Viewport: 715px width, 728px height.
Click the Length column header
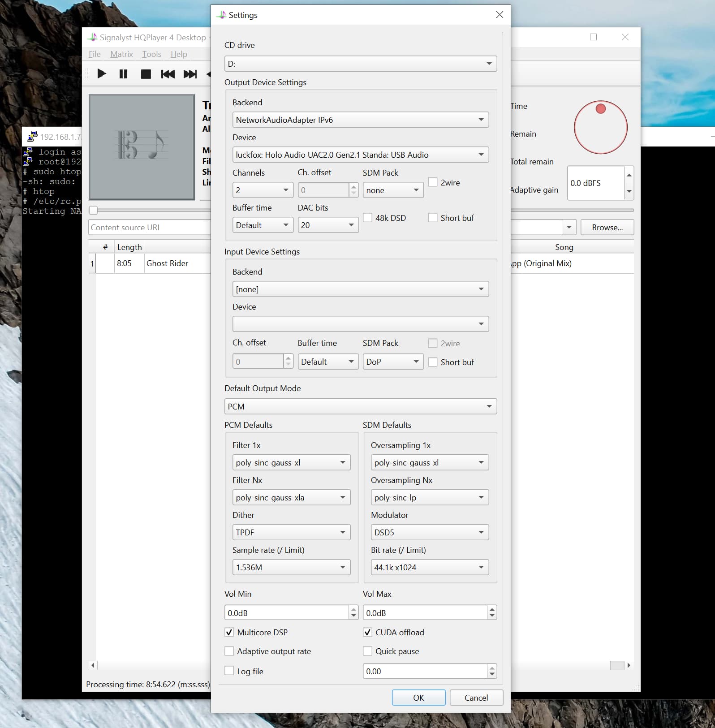pyautogui.click(x=129, y=247)
